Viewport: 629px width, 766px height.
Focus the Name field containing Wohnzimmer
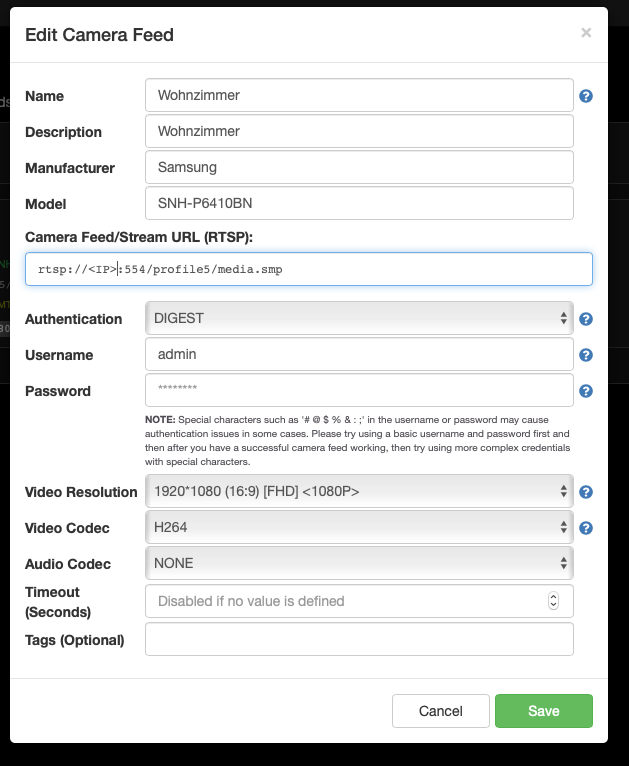pos(359,96)
